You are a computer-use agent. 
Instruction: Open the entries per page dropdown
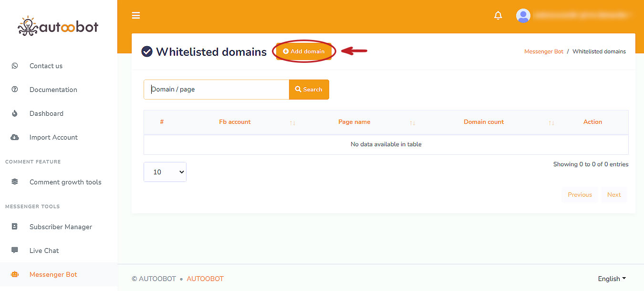click(x=165, y=172)
